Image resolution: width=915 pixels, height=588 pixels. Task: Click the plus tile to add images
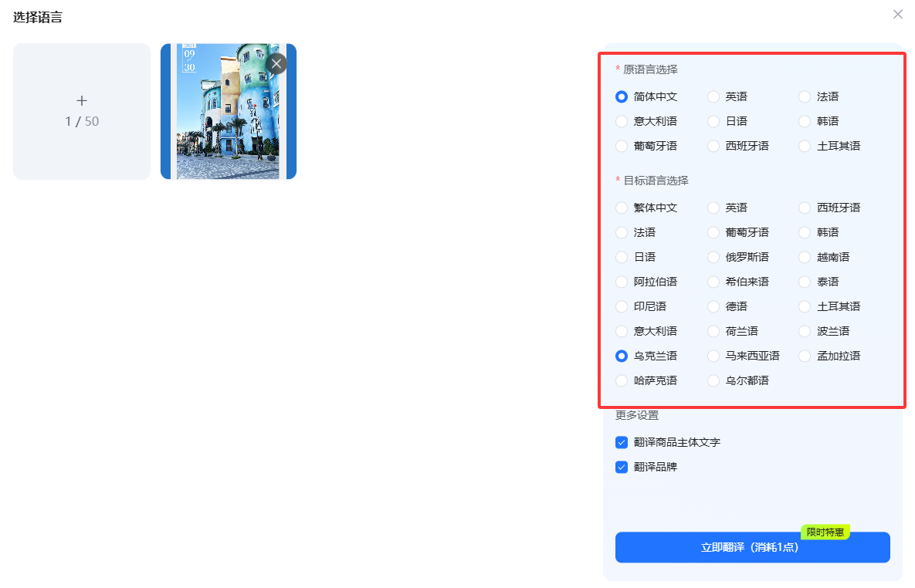pyautogui.click(x=82, y=111)
